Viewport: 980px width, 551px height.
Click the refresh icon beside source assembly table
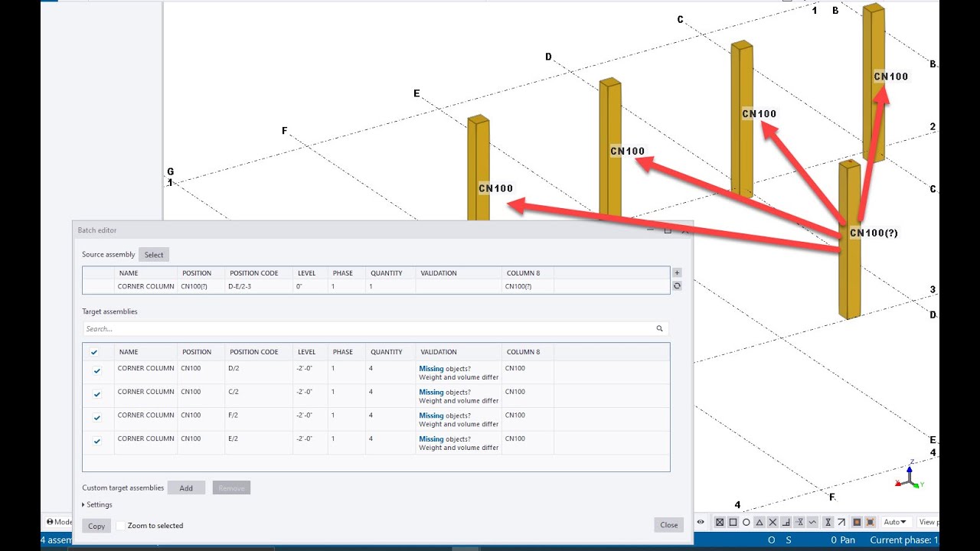click(677, 285)
